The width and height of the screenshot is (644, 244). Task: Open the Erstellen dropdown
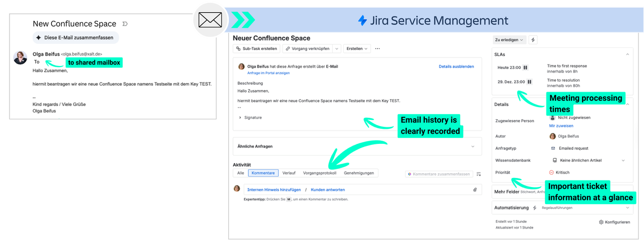click(x=357, y=48)
